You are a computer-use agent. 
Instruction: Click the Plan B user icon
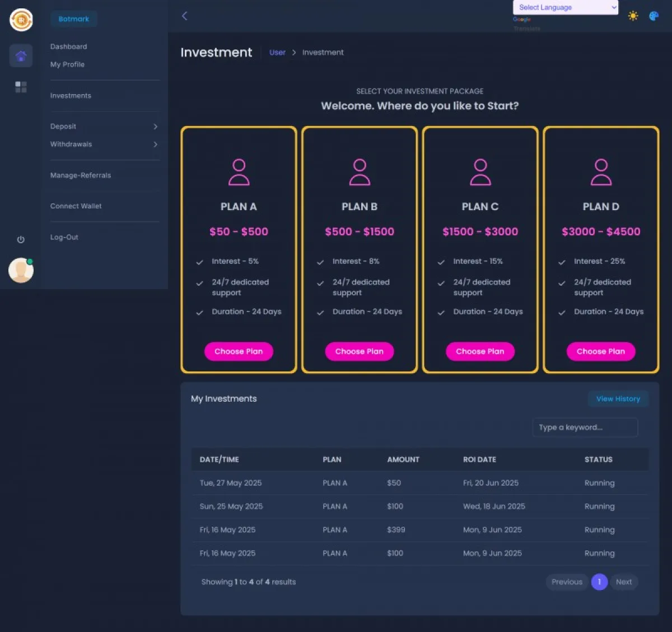pos(360,172)
